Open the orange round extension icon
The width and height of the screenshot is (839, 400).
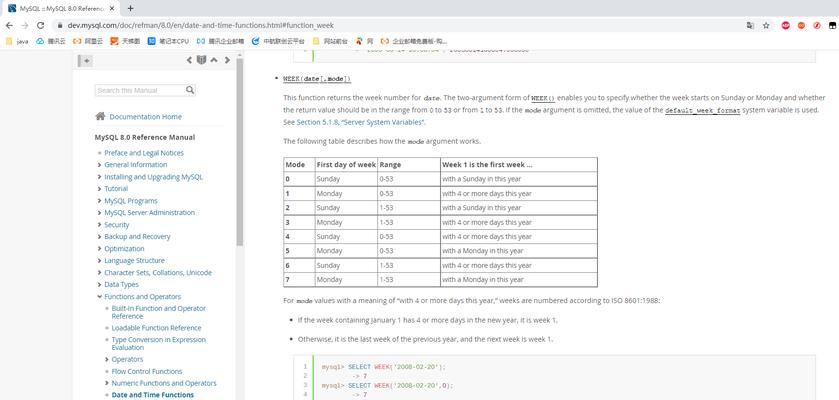[x=801, y=25]
